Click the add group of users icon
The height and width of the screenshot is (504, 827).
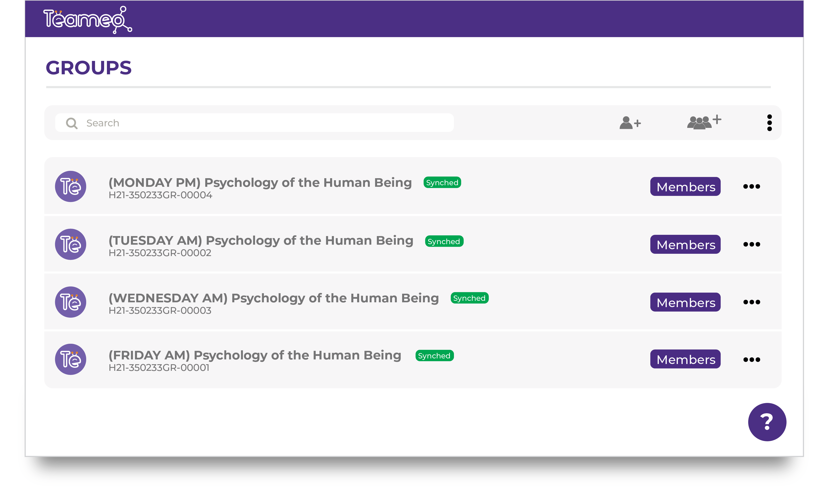(703, 122)
